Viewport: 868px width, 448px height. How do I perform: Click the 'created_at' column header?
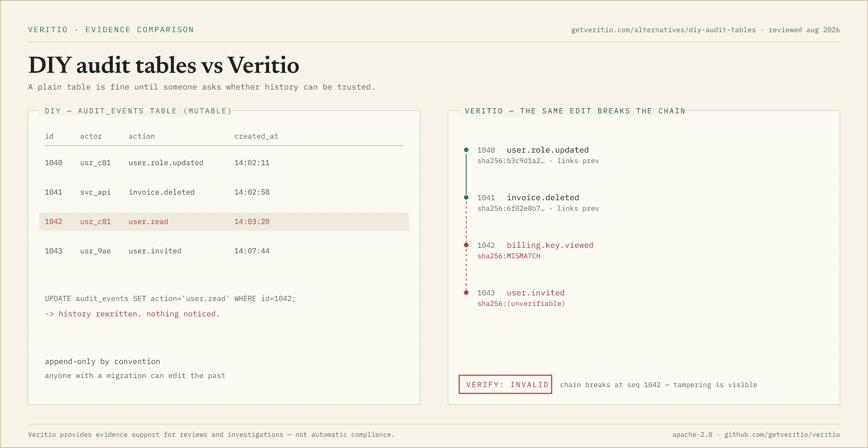(x=257, y=136)
